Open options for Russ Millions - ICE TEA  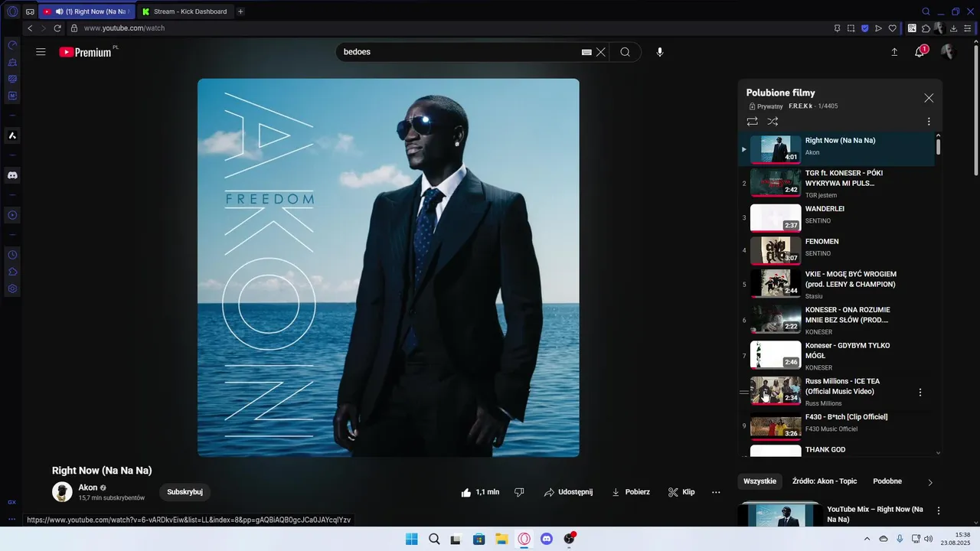pos(920,392)
